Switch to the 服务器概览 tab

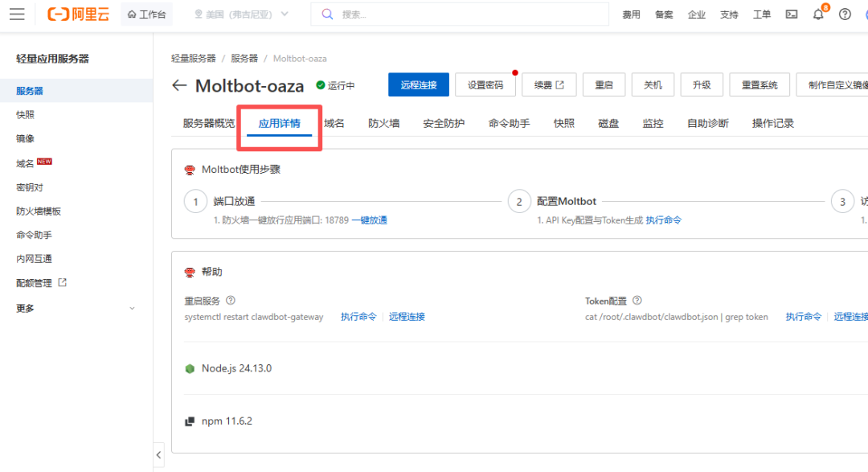tap(209, 124)
